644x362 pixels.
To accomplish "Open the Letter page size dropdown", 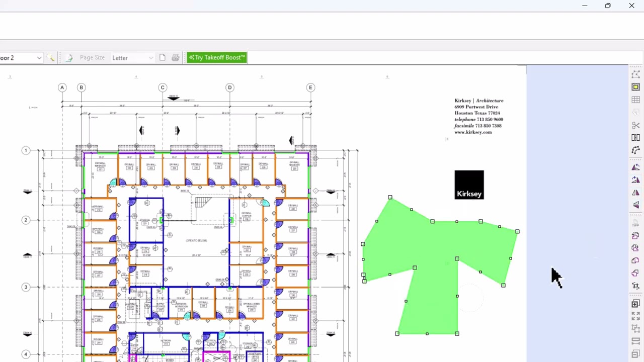I will click(x=132, y=58).
